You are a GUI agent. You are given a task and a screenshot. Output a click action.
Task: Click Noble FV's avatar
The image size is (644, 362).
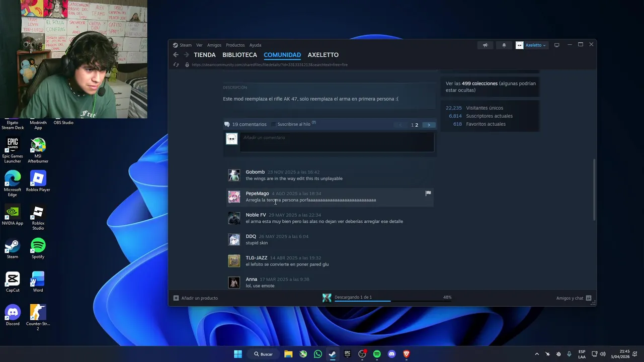[x=234, y=218]
